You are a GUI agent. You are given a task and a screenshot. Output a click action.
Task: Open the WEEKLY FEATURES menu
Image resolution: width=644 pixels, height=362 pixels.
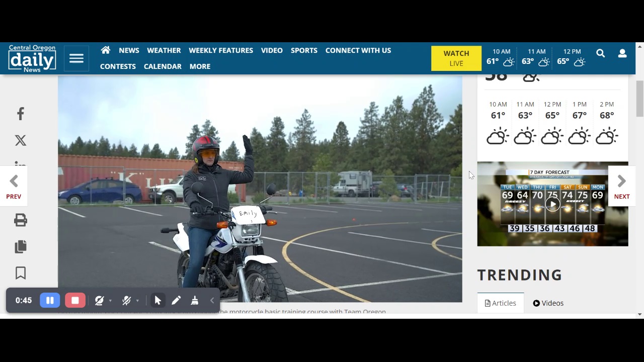(221, 50)
